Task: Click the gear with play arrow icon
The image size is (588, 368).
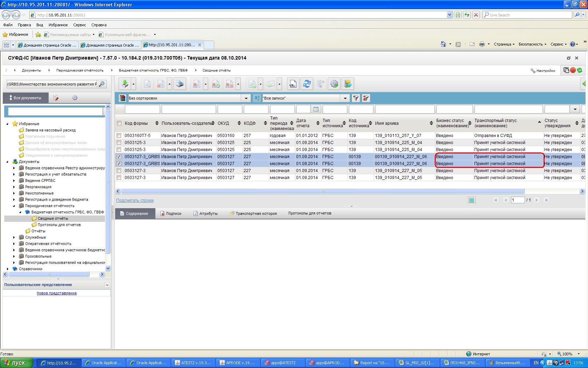Action: [334, 84]
